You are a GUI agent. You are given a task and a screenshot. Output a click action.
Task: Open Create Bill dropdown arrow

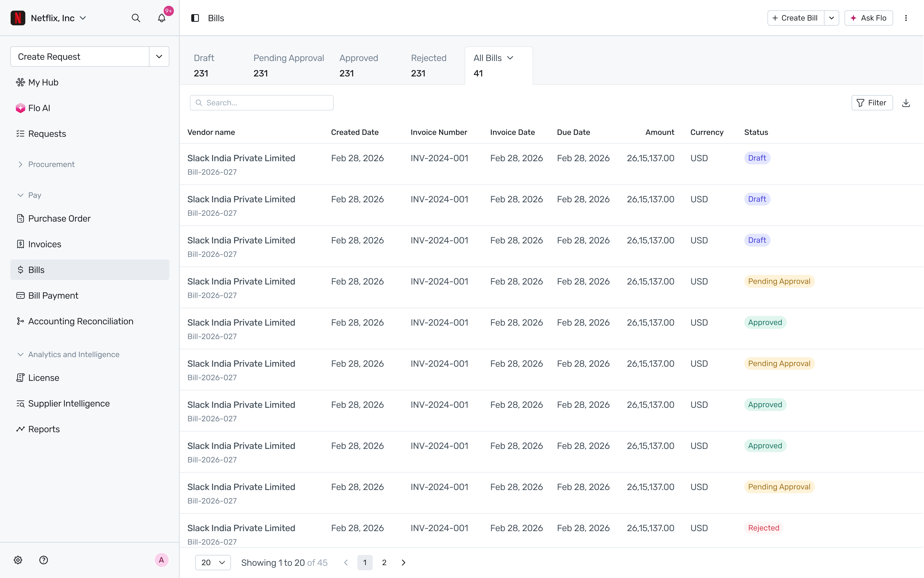(831, 18)
